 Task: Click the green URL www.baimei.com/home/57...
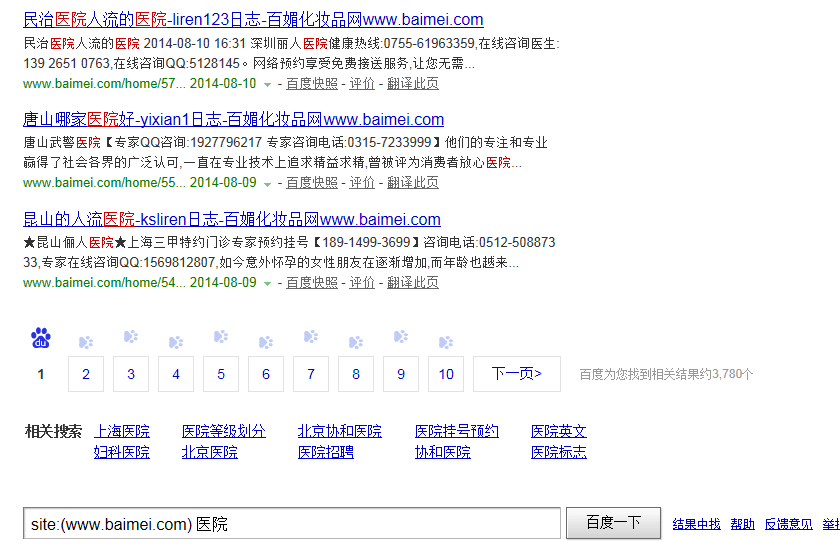104,84
